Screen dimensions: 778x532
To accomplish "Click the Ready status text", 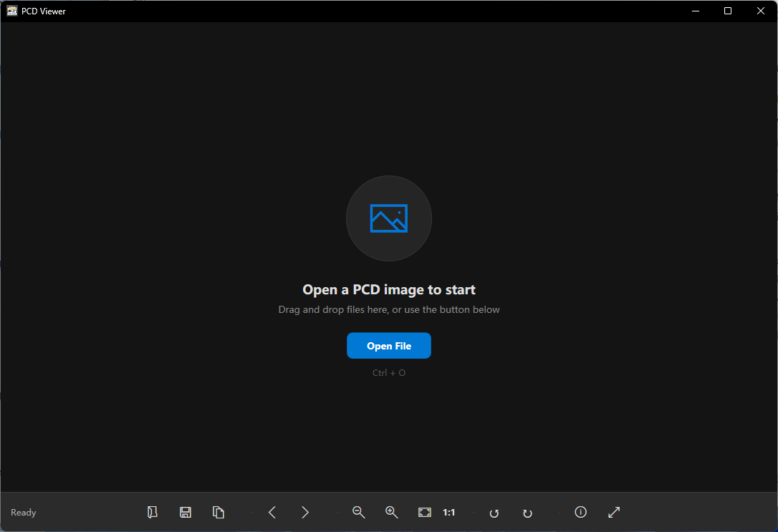I will point(24,512).
